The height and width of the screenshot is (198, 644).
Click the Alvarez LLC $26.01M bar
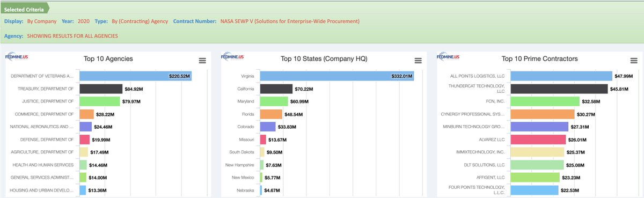(x=538, y=140)
